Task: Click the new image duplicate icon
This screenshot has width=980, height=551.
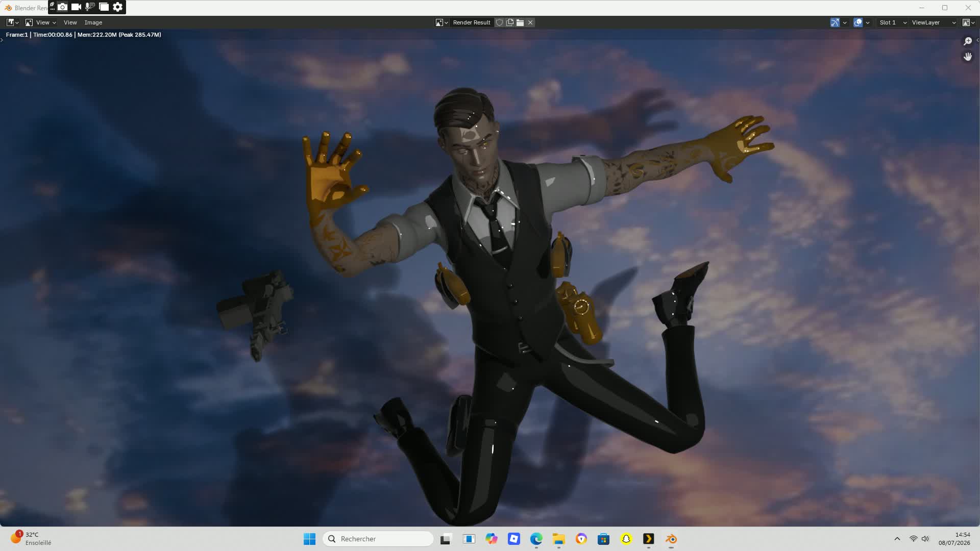Action: coord(510,22)
